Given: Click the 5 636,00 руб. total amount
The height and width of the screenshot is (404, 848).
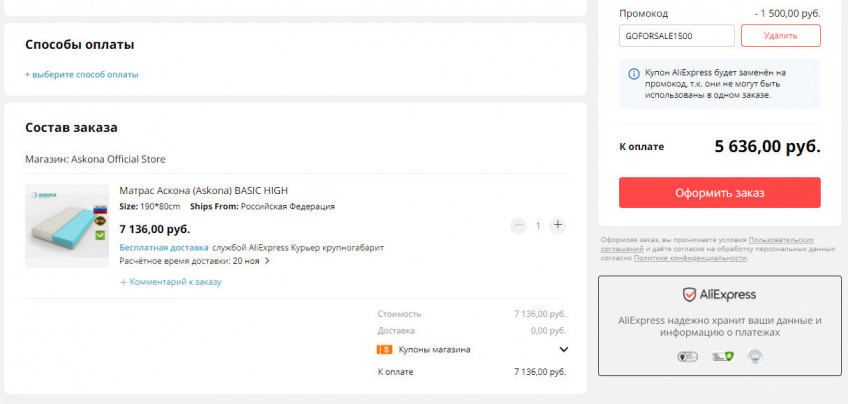Looking at the screenshot, I should click(x=767, y=147).
